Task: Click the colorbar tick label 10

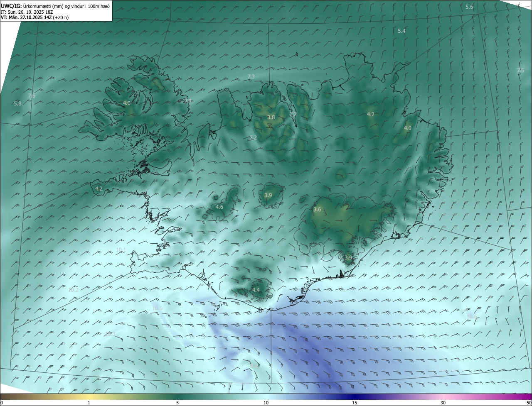Action: pos(266,403)
